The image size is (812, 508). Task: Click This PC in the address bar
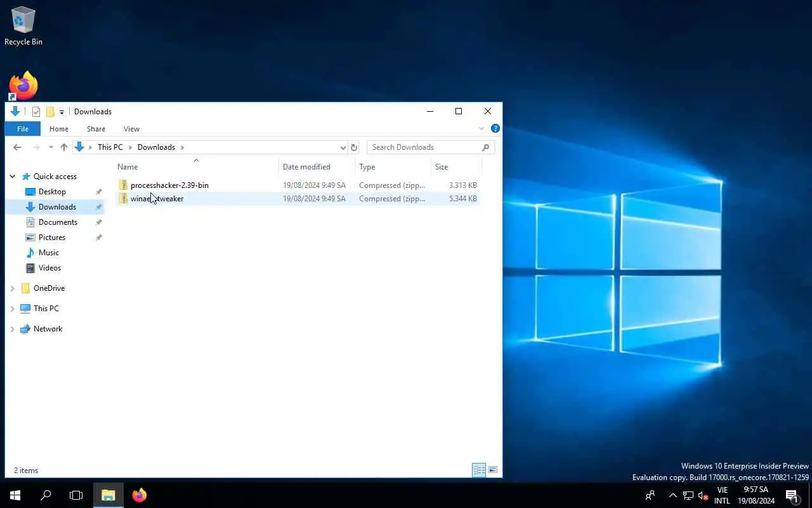coord(110,147)
